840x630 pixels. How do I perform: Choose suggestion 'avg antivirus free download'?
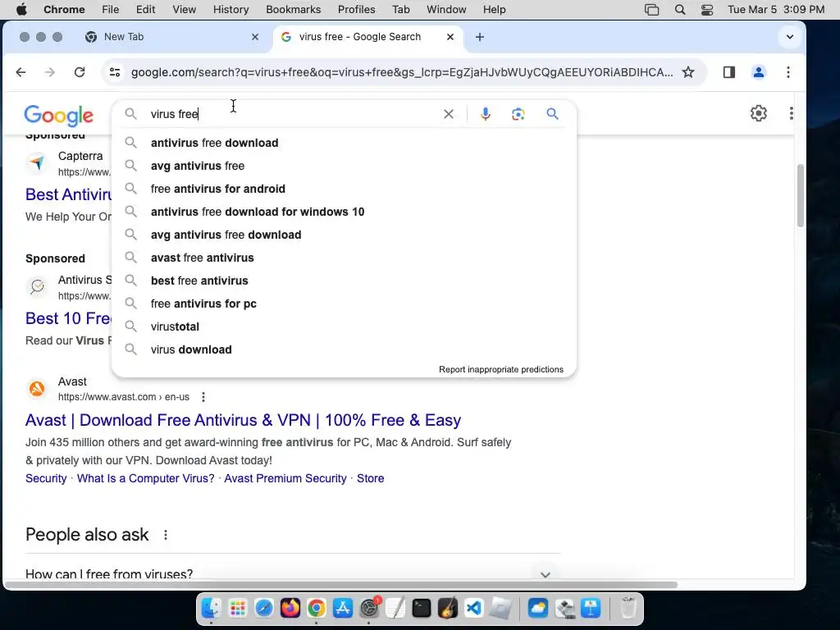344,235
